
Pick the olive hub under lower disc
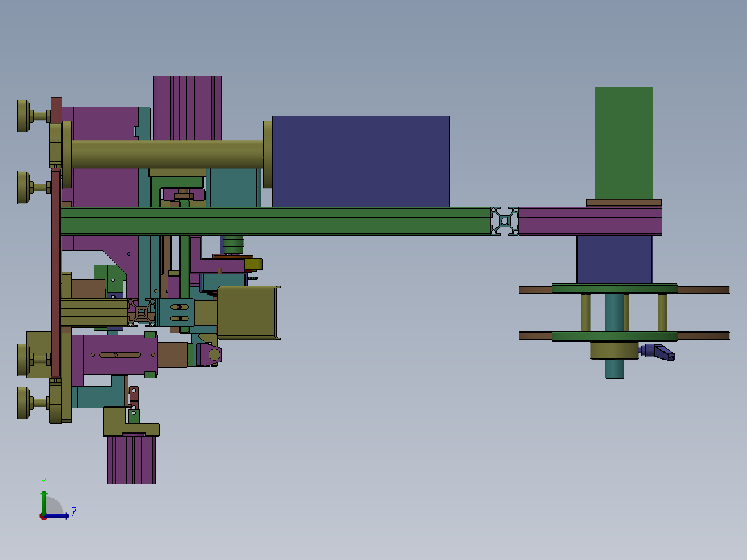(x=615, y=350)
